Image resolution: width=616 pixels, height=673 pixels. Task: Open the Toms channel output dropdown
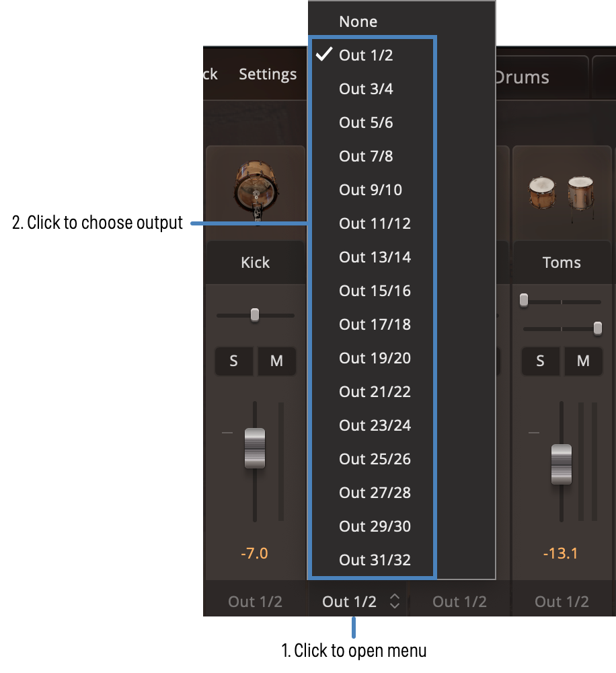click(562, 602)
